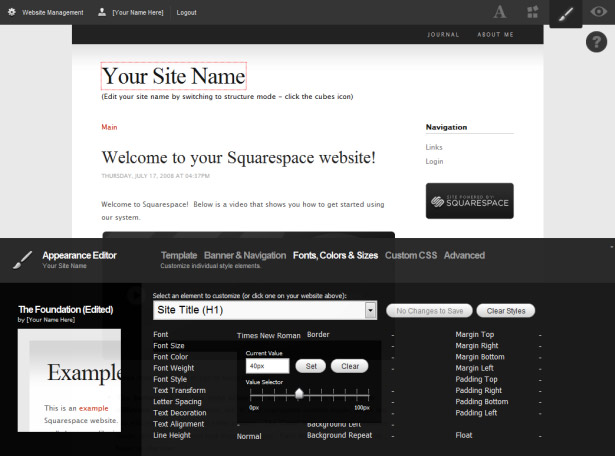615x456 pixels.
Task: Select the Font Style property
Action: tap(170, 379)
